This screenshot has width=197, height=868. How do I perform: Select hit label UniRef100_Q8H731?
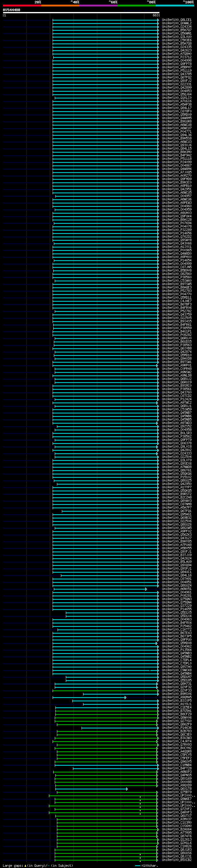point(176,684)
